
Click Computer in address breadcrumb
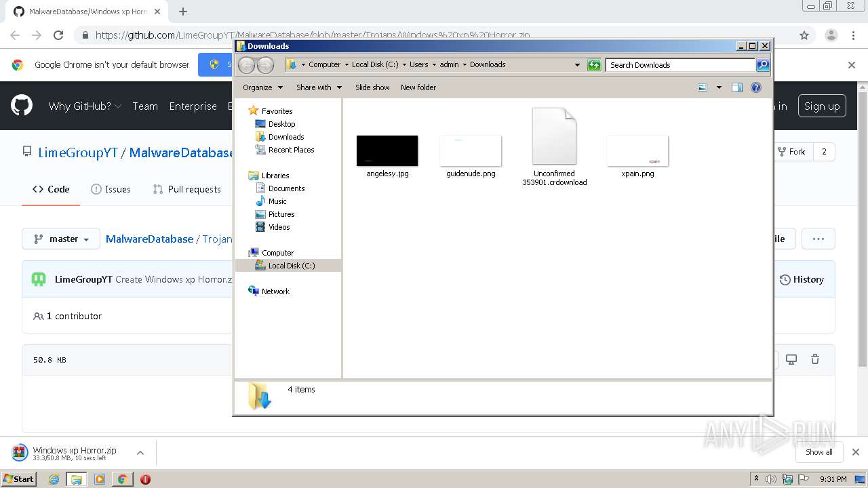pos(324,65)
